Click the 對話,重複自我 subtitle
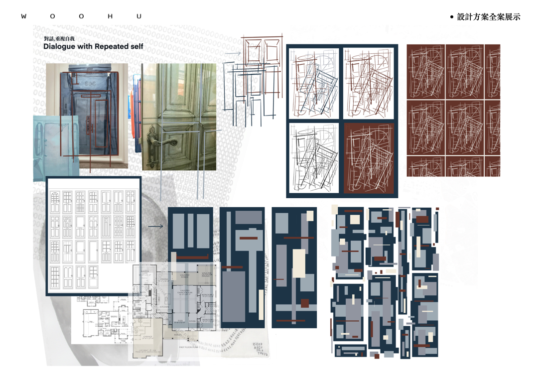The image size is (544, 392). point(59,38)
